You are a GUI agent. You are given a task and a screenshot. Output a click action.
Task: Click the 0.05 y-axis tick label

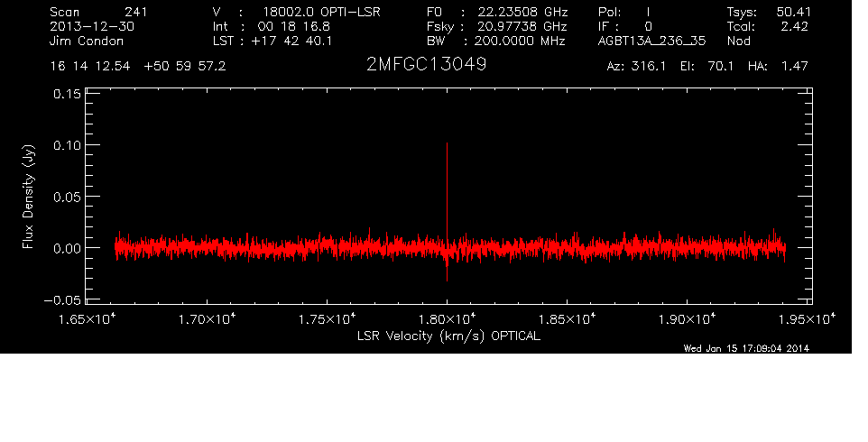67,197
